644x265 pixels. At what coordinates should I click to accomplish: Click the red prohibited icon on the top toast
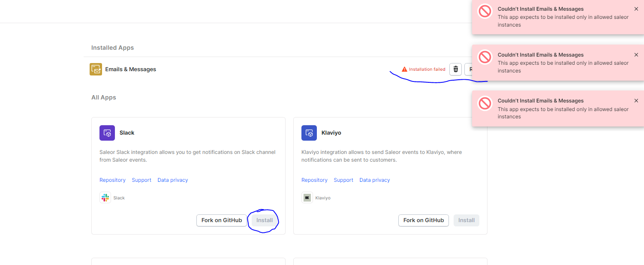(x=485, y=12)
